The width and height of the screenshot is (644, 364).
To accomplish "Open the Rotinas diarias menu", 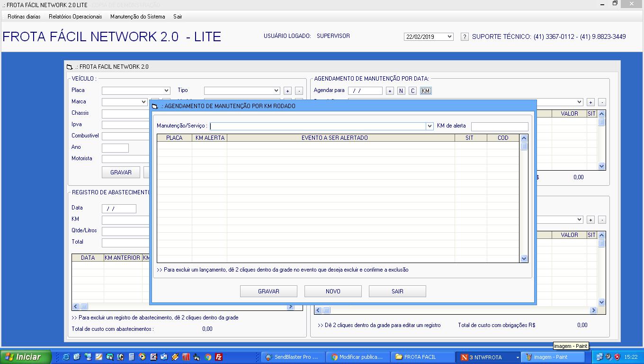I will (x=23, y=16).
